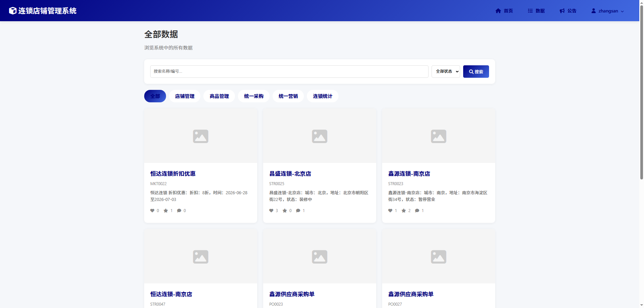Click the image placeholder of 恒达连锁折扣优惠 card

[201, 136]
